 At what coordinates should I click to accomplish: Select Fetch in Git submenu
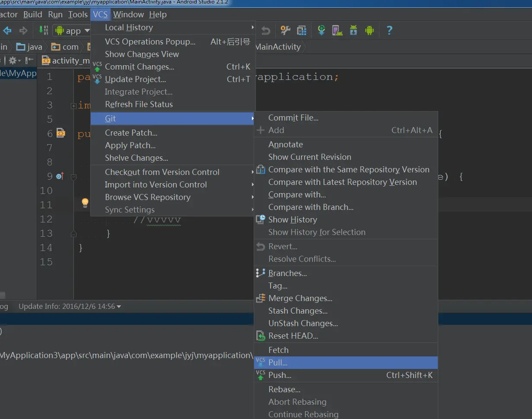point(346,350)
